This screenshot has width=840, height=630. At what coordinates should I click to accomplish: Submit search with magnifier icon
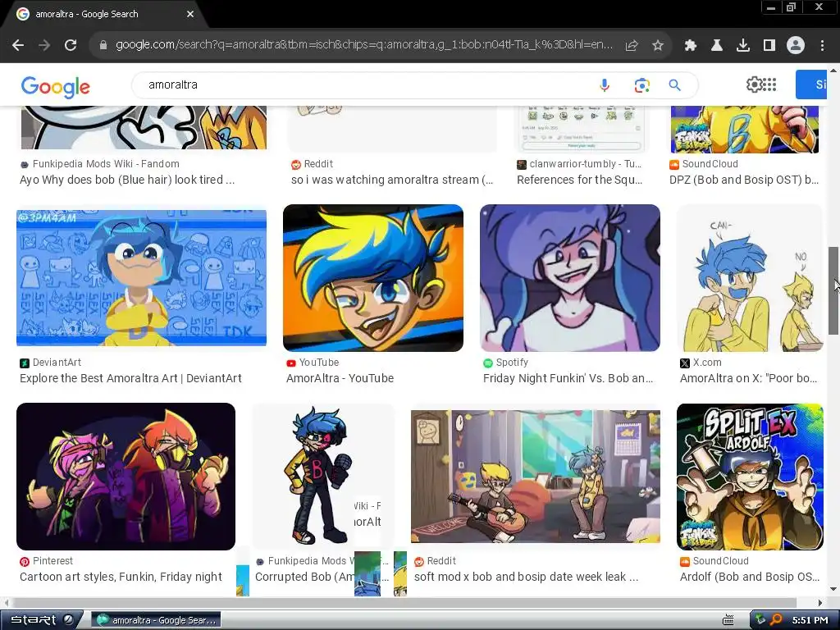[675, 85]
